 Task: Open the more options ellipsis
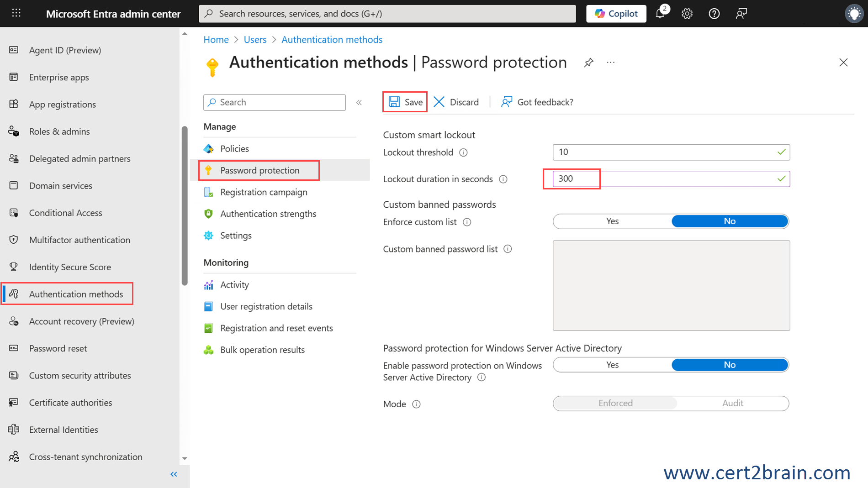click(x=611, y=63)
